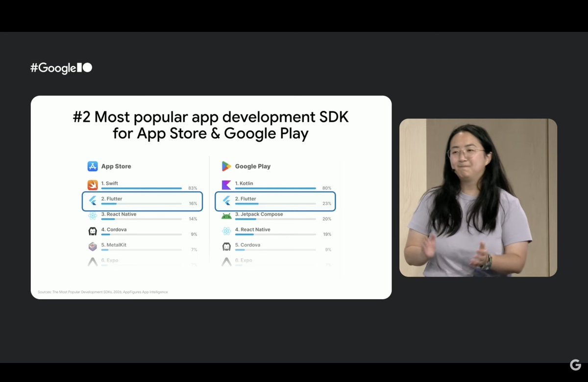Click the React Native 14% progress bar

[142, 219]
